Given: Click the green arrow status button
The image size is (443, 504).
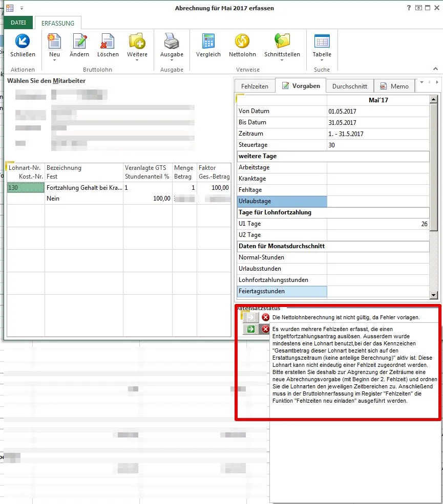Looking at the screenshot, I should (x=250, y=329).
